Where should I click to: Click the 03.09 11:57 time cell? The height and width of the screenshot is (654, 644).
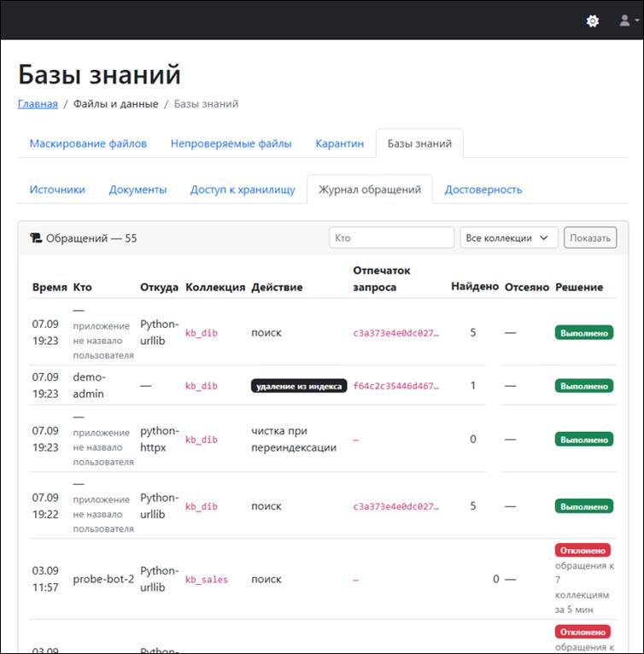(x=45, y=579)
